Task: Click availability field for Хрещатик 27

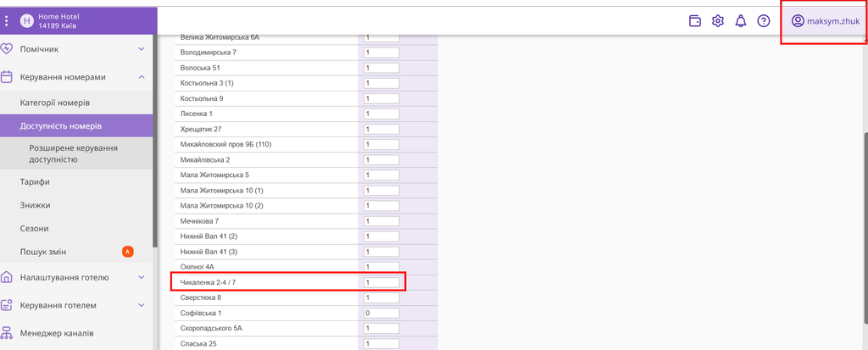Action: pos(381,129)
